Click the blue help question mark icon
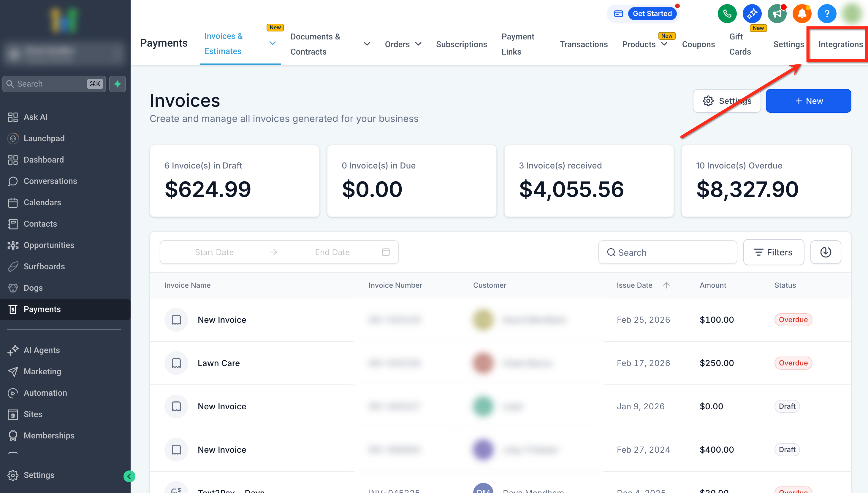868x493 pixels. coord(827,14)
